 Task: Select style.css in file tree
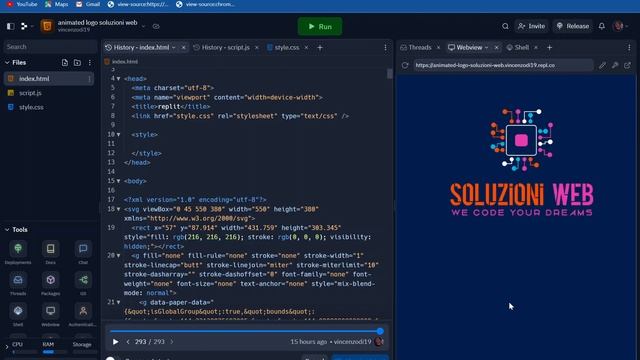[x=31, y=107]
